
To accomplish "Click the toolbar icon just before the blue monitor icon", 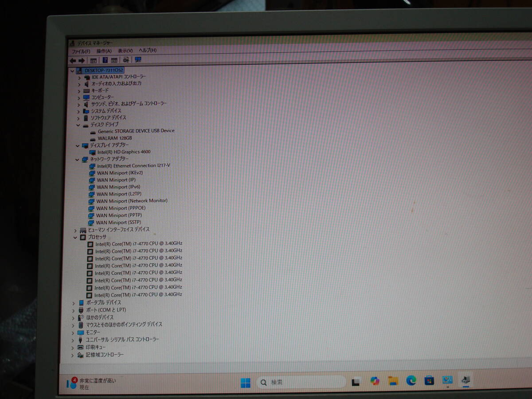I will click(x=126, y=60).
